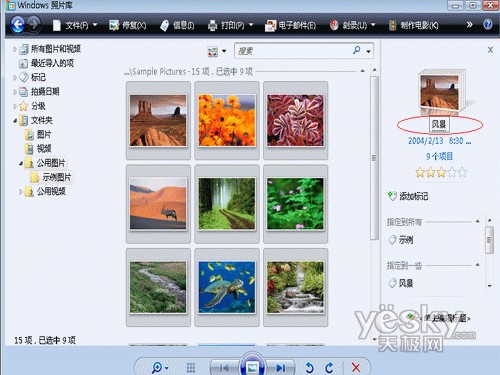500x375 pixels.
Task: Click the Forward navigation arrow
Action: 33,24
